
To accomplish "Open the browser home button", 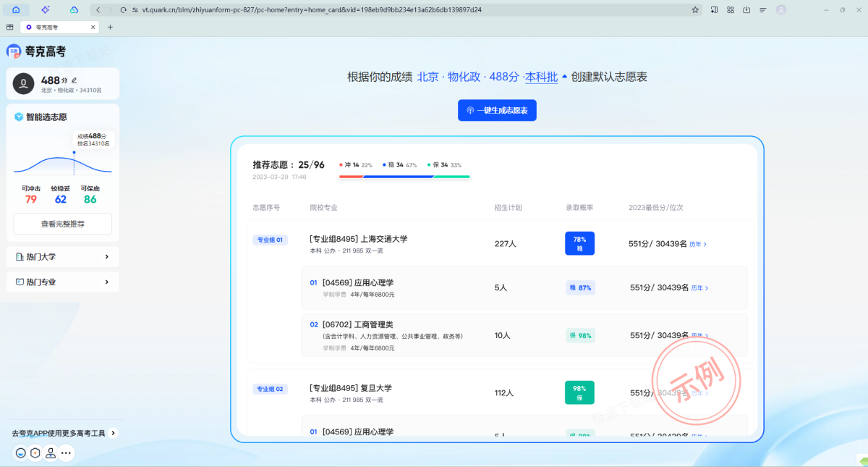I will pyautogui.click(x=16, y=9).
